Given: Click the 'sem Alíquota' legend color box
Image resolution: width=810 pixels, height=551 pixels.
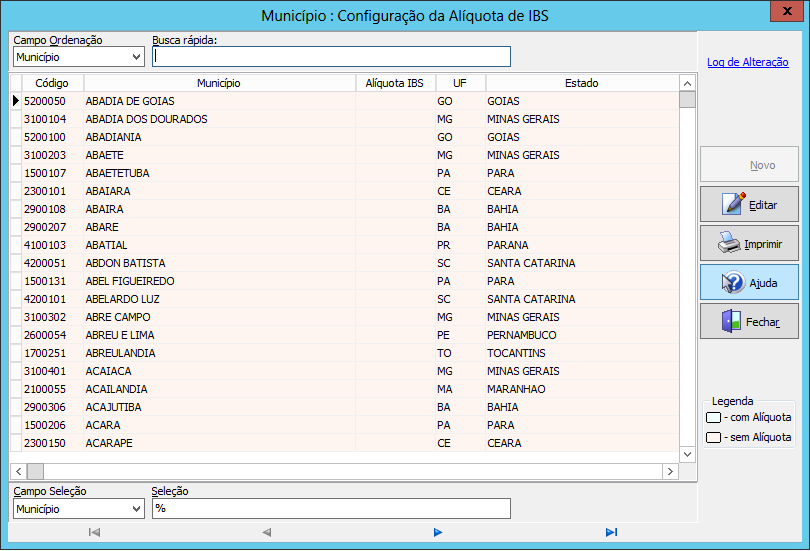Looking at the screenshot, I should click(713, 437).
